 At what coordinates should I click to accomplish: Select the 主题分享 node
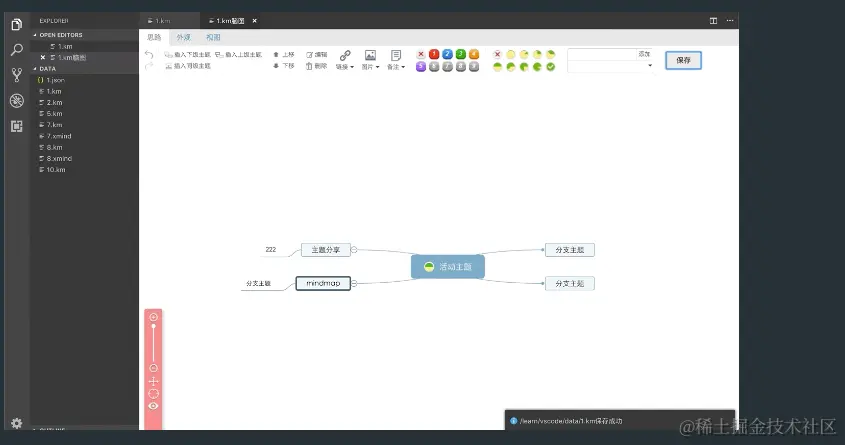(326, 249)
